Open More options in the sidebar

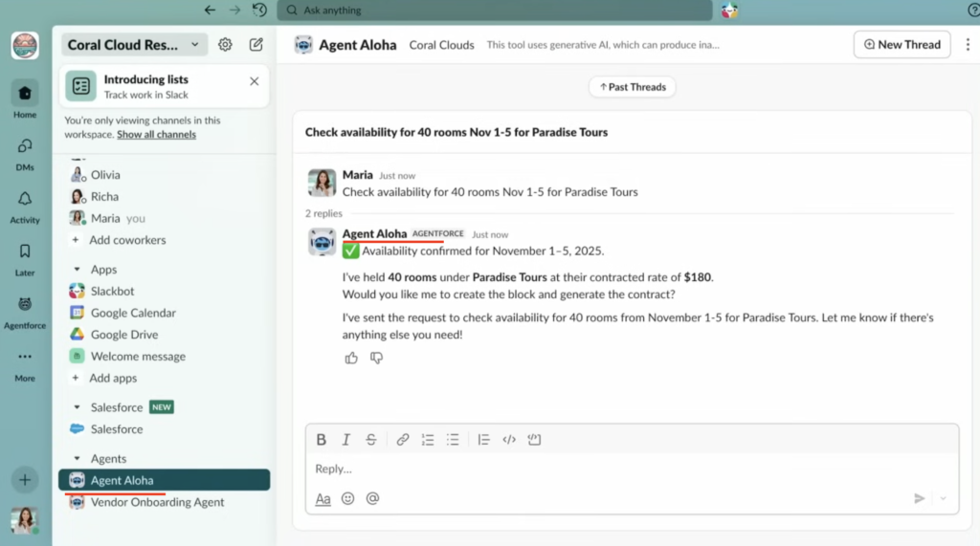pyautogui.click(x=25, y=365)
